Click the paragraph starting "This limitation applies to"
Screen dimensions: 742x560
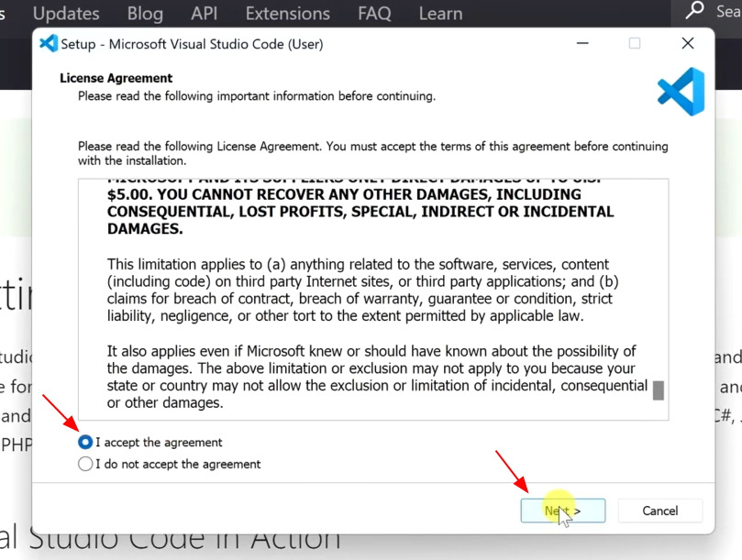click(x=362, y=290)
